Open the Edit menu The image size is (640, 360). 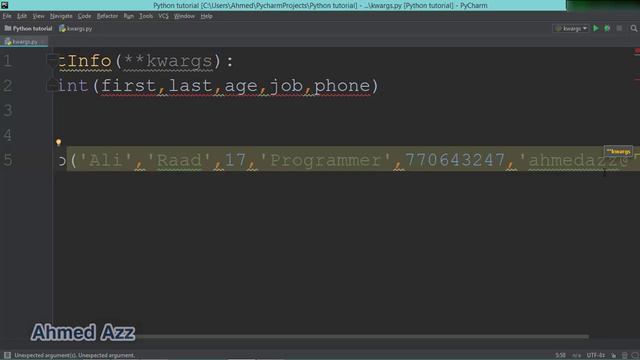pos(22,16)
